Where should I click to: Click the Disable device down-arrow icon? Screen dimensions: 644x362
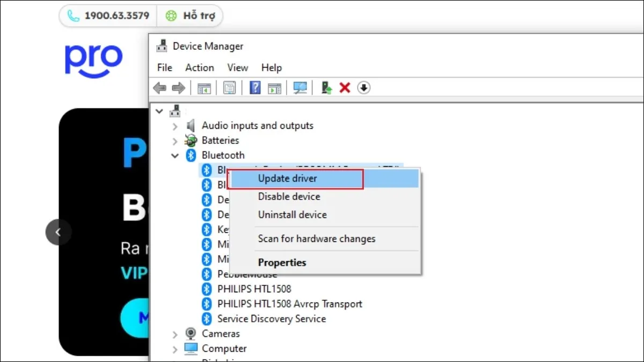[363, 87]
